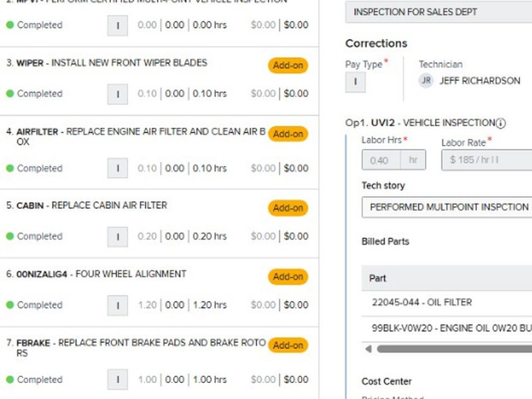Toggle pay type box for CABIN operation
532x399 pixels.
118,236
